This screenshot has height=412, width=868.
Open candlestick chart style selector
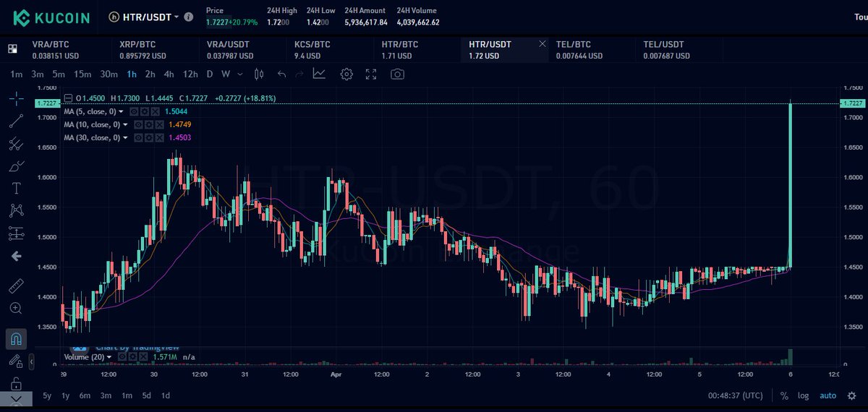pyautogui.click(x=259, y=74)
